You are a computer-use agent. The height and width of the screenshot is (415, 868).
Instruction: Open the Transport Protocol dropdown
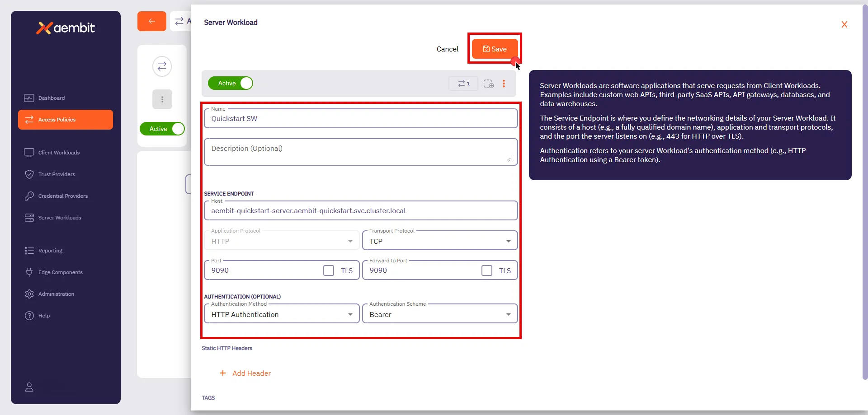pos(440,241)
